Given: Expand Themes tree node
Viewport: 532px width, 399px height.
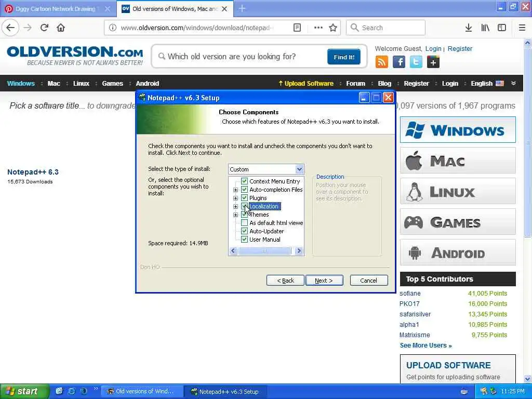Looking at the screenshot, I should click(235, 215).
